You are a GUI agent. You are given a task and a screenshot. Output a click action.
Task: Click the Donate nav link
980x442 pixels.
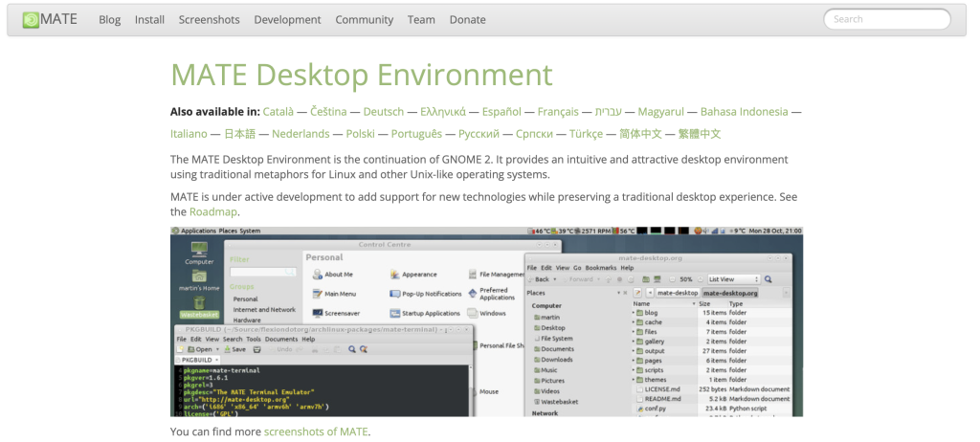pyautogui.click(x=467, y=19)
